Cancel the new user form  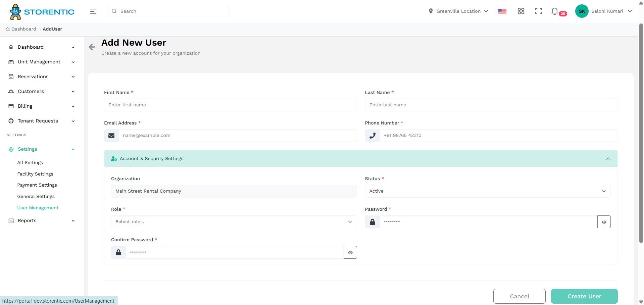519,296
